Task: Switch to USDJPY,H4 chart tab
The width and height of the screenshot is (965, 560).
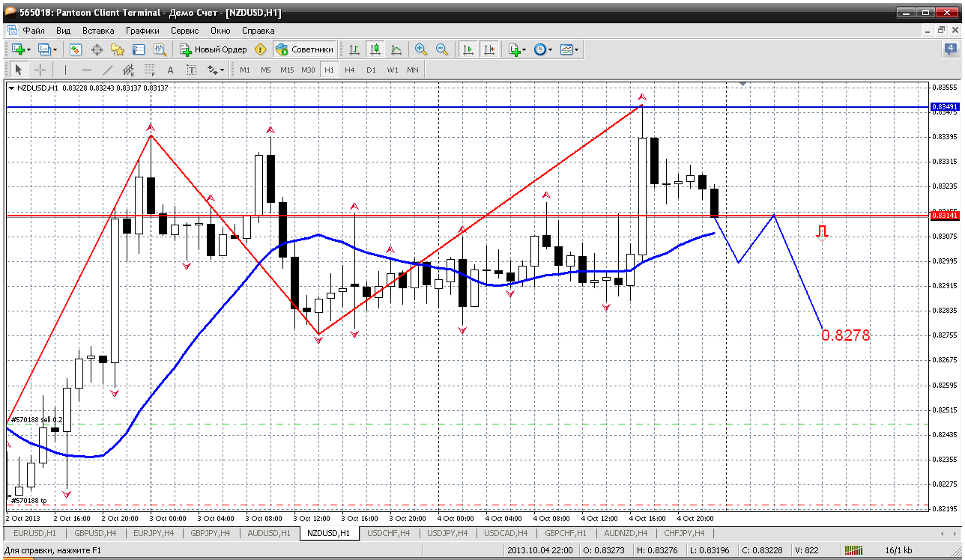Action: (447, 533)
